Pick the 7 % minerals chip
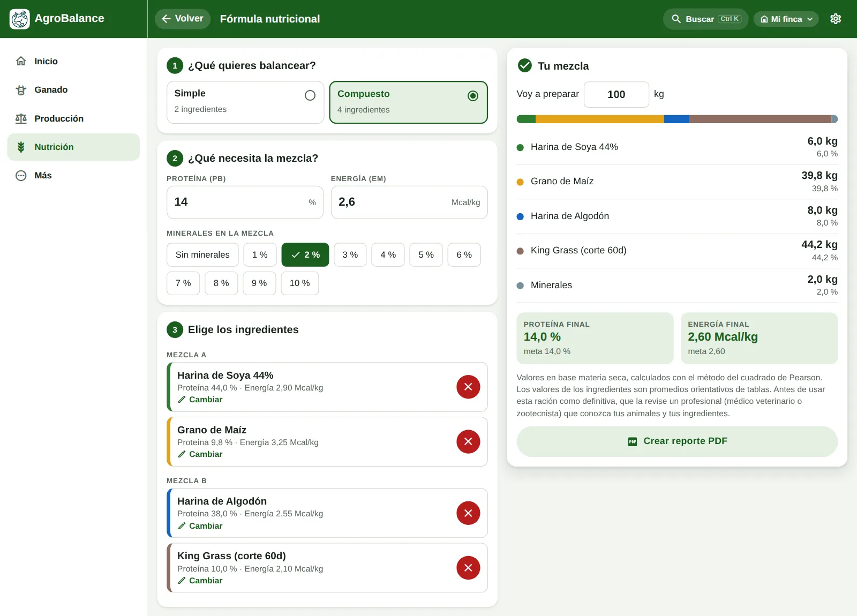Viewport: 857px width, 616px height. click(183, 283)
